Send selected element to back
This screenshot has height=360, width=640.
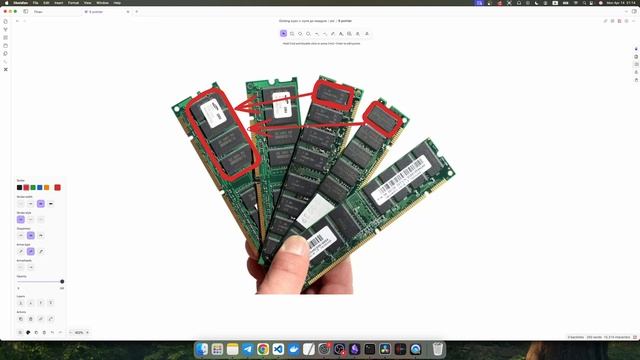pyautogui.click(x=21, y=303)
